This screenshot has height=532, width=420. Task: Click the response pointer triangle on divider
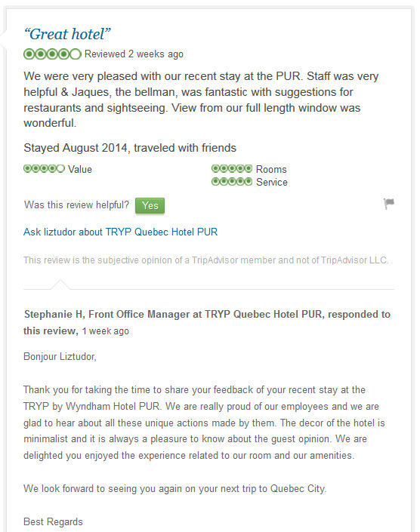(x=60, y=284)
